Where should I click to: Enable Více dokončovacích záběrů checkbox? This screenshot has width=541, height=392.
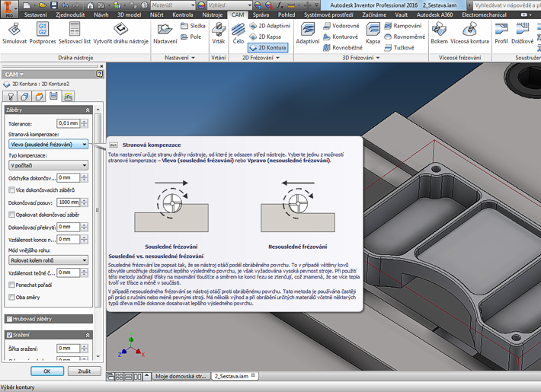[11, 190]
